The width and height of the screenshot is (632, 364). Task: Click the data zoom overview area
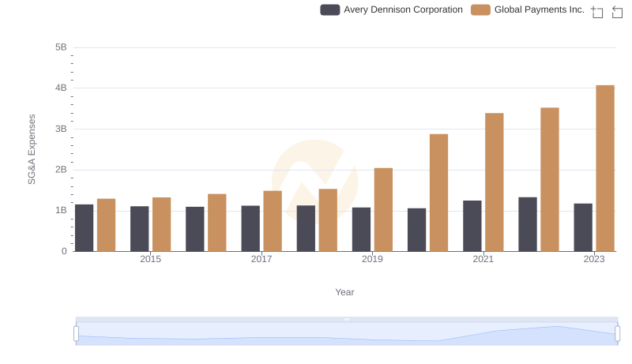(347, 334)
